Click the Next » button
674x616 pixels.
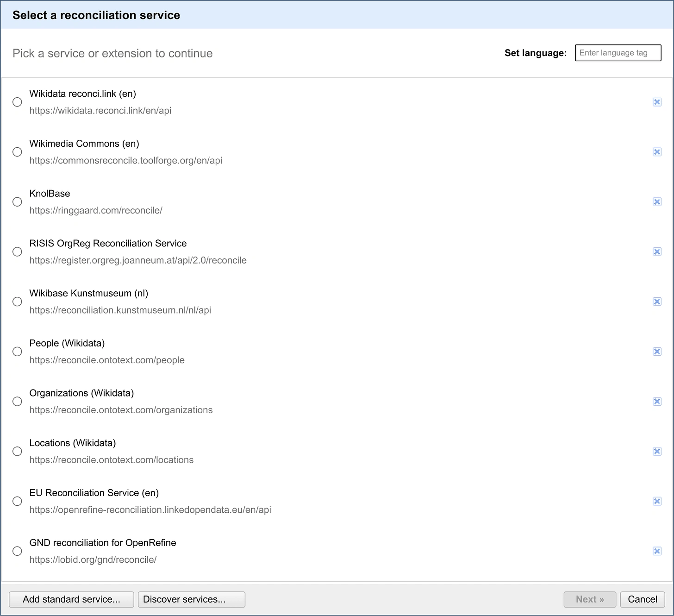(x=590, y=599)
